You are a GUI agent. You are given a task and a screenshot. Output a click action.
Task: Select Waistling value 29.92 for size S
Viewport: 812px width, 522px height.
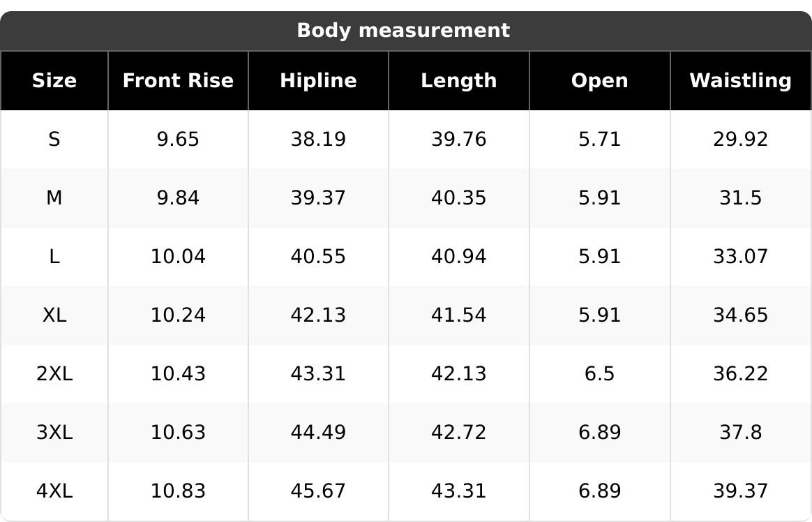click(x=740, y=140)
